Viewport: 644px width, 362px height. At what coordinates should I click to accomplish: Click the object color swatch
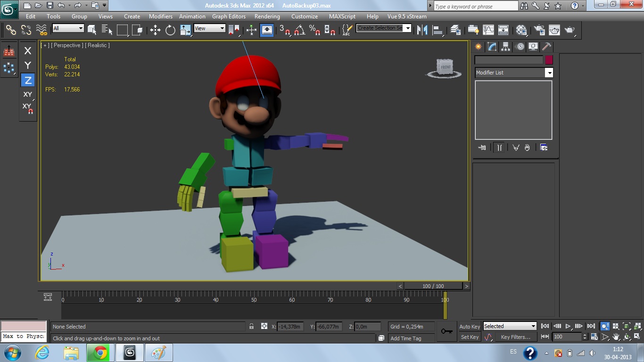549,60
